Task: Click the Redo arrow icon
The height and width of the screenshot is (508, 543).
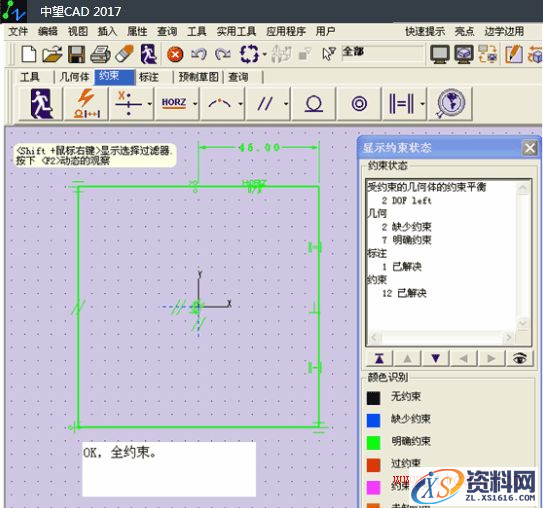Action: [x=223, y=54]
